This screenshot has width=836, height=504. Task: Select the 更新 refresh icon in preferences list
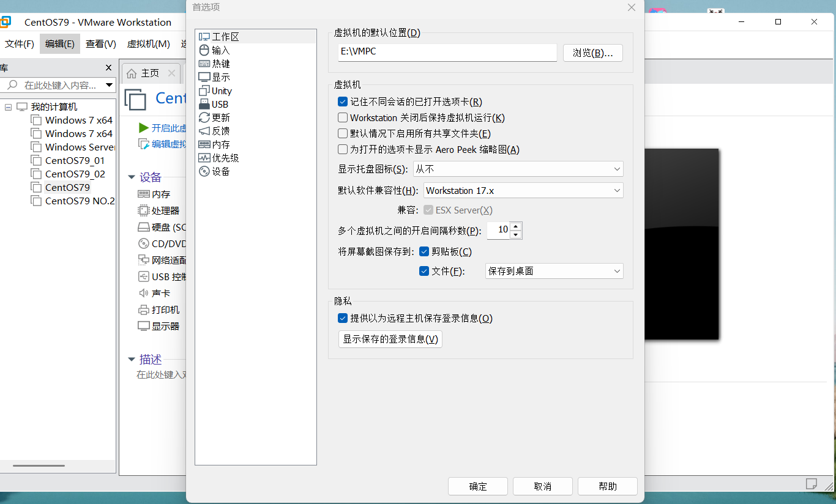(x=204, y=117)
